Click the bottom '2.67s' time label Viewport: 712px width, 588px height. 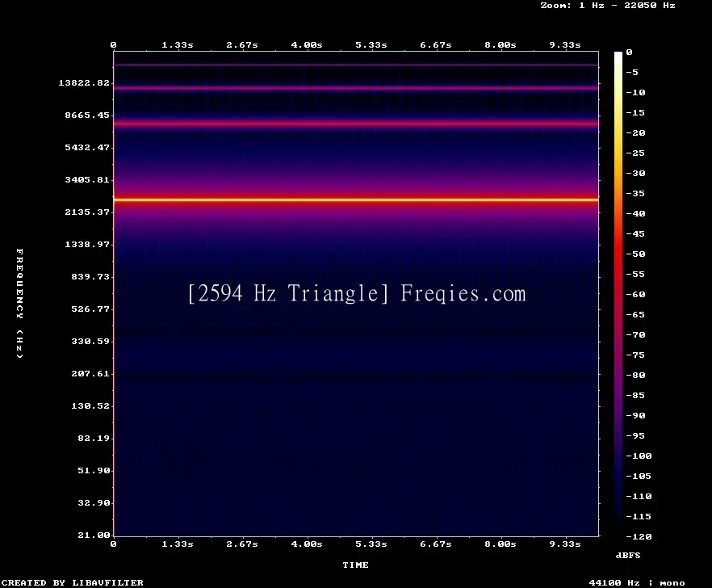pyautogui.click(x=242, y=544)
